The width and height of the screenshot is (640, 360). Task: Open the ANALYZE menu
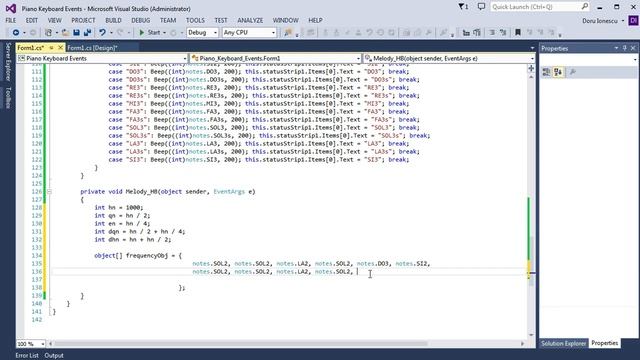pos(250,20)
